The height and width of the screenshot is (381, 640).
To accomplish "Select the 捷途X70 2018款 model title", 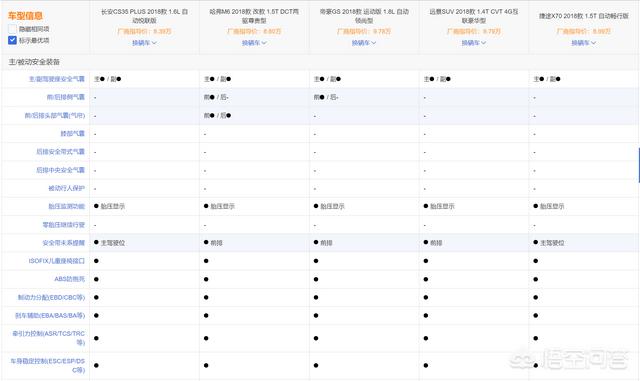I will click(584, 16).
